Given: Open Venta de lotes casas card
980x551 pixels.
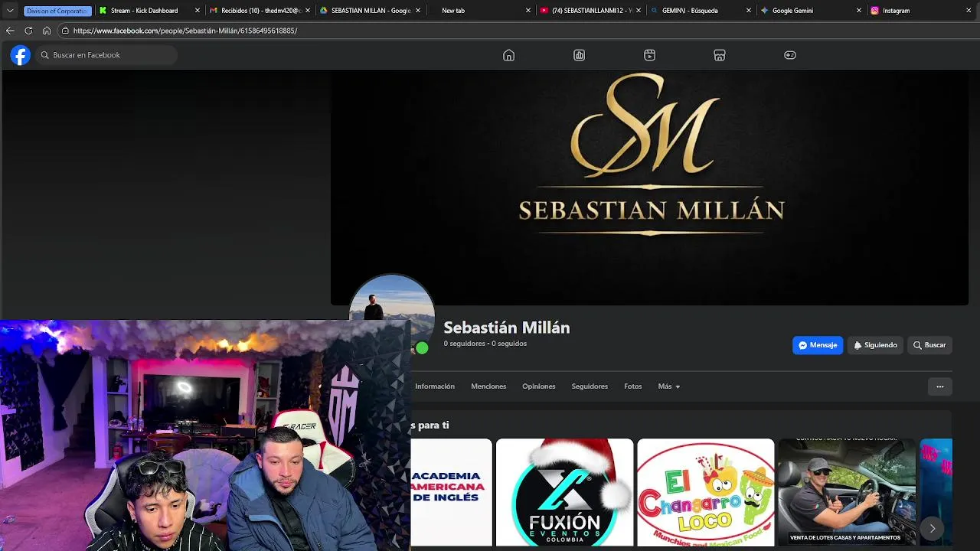Looking at the screenshot, I should (x=847, y=492).
